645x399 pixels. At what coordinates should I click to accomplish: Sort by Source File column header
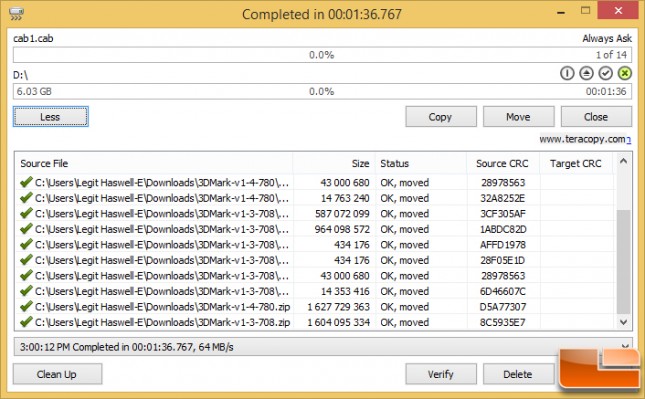coord(153,163)
